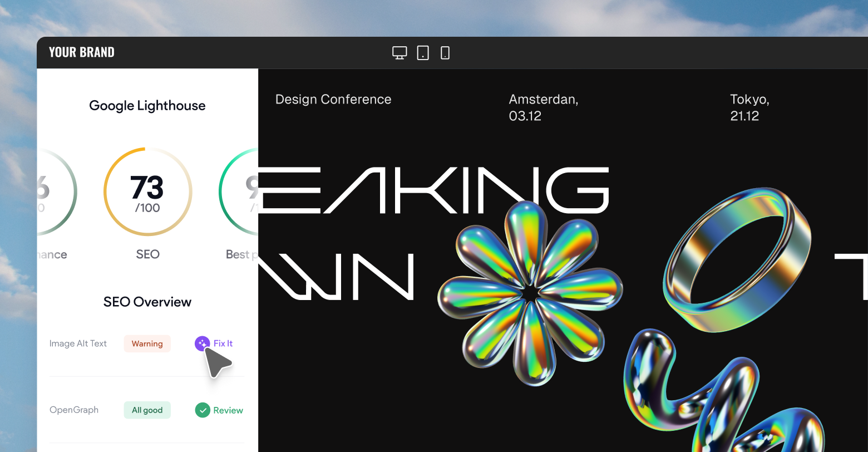Select the SEO score 73 circle
This screenshot has height=452, width=868.
pos(147,192)
